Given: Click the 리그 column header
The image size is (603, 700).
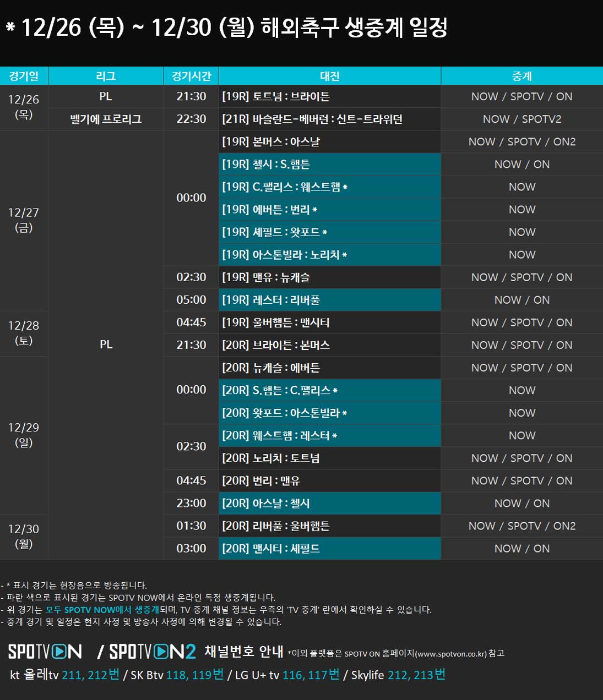Looking at the screenshot, I should (x=106, y=76).
